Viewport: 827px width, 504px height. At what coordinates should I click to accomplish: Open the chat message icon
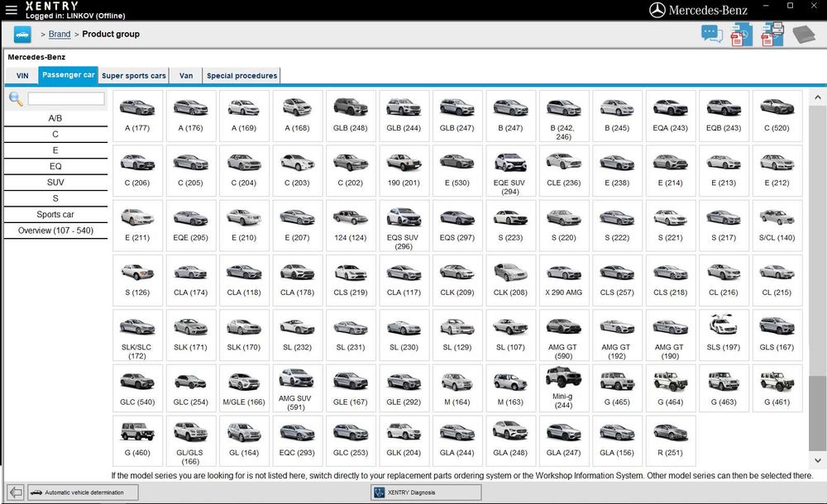point(711,35)
